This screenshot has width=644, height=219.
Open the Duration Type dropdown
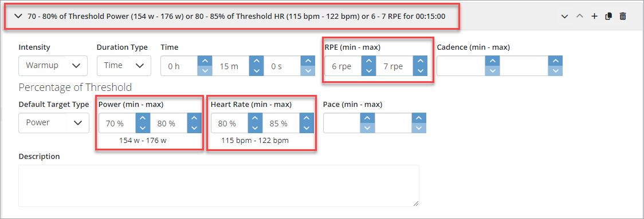click(x=124, y=66)
